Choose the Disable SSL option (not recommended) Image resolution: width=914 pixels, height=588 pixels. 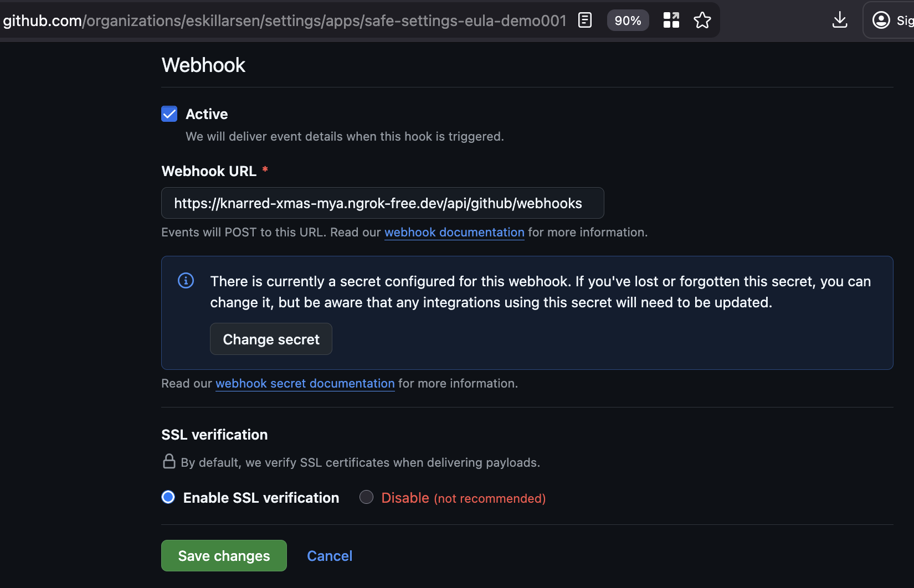(x=366, y=497)
